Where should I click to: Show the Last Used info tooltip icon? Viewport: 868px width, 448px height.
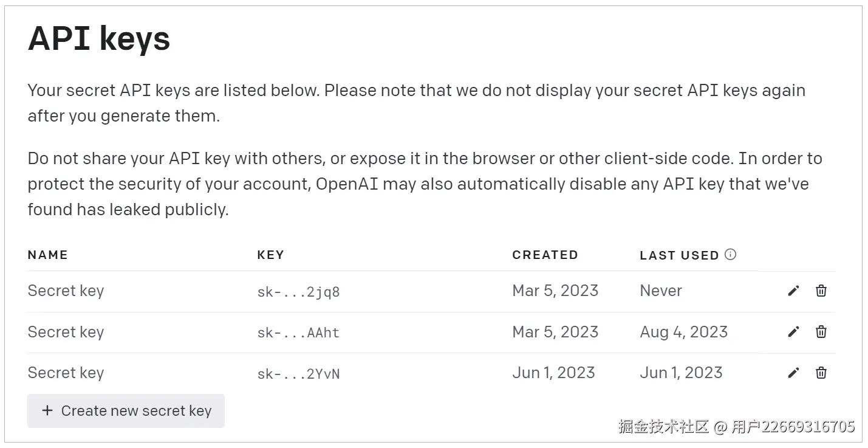[x=731, y=255]
